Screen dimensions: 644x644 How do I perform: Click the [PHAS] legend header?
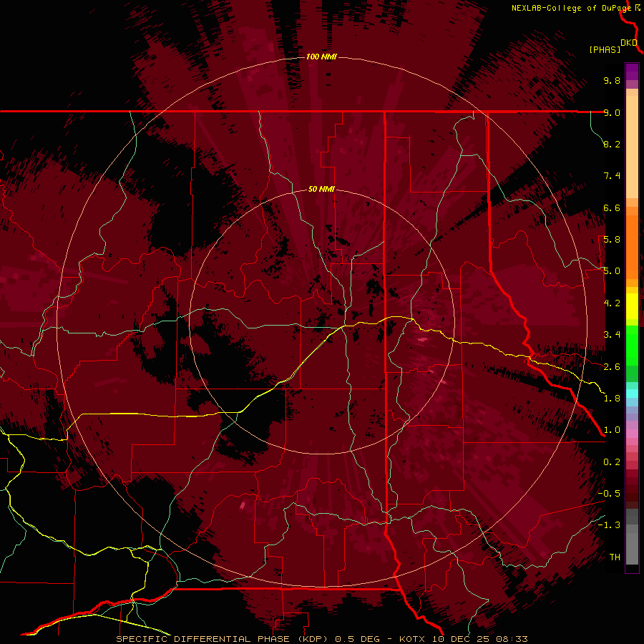point(605,50)
